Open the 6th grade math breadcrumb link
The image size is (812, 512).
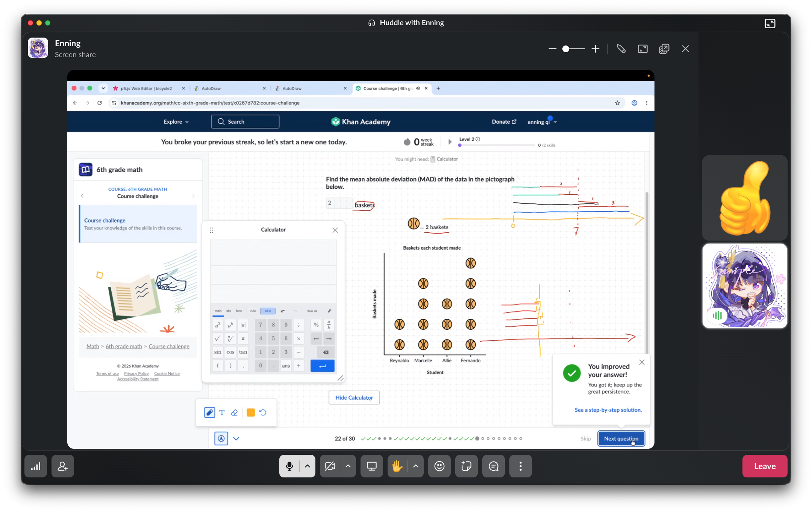click(x=124, y=347)
